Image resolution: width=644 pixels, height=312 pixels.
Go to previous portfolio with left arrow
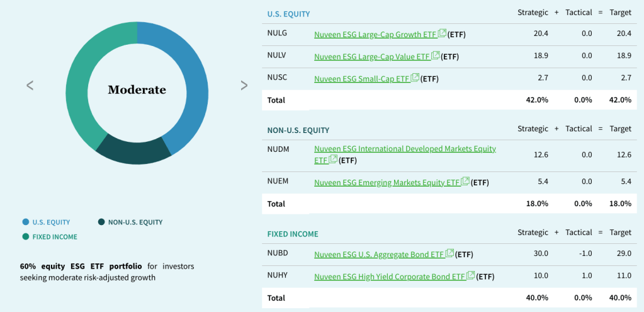(x=30, y=85)
